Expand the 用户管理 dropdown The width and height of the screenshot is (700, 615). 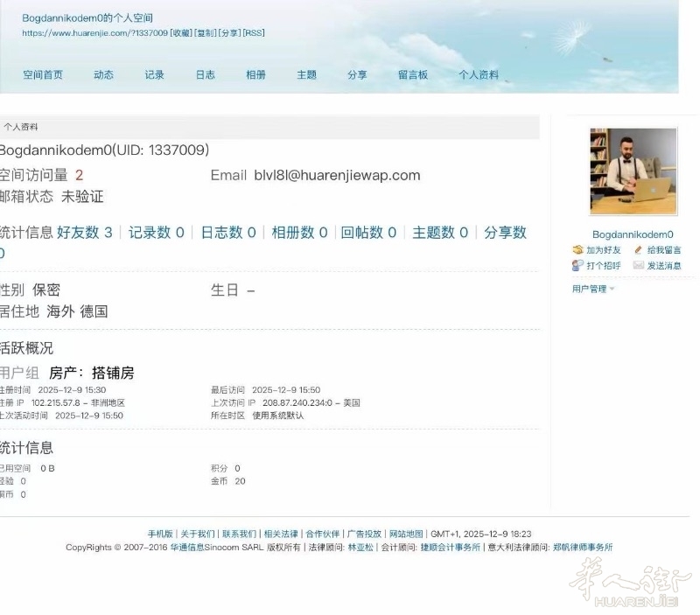tap(593, 289)
